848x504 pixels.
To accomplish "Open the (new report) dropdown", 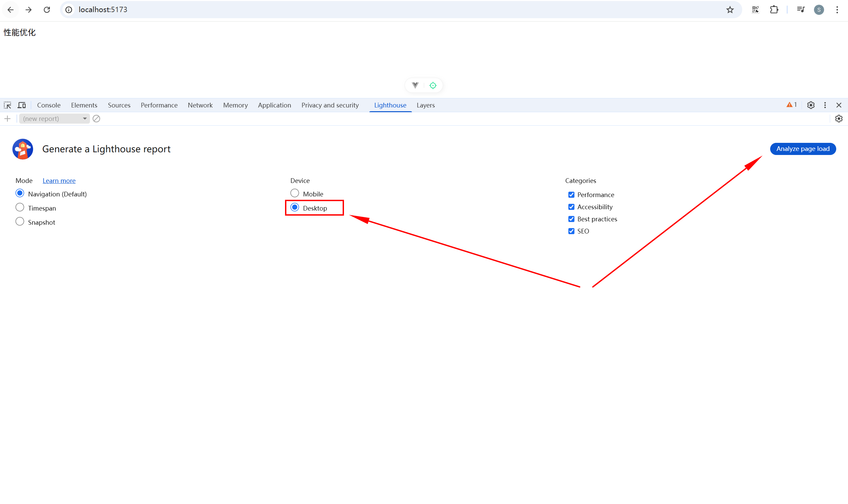I will point(54,119).
